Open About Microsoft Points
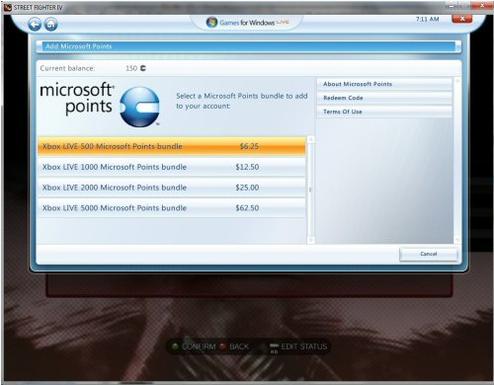The height and width of the screenshot is (385, 494). point(385,84)
